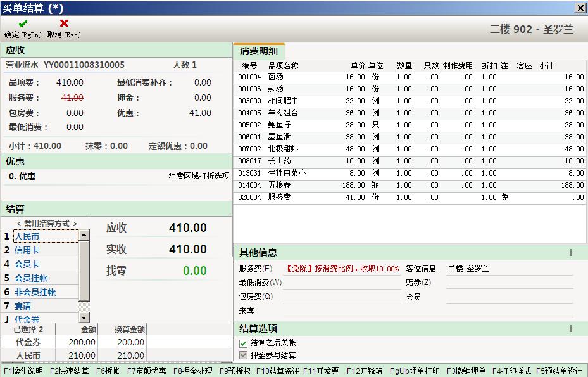Switch to the 消费明细 tab
Image resolution: width=588 pixels, height=377 pixels.
tap(259, 51)
